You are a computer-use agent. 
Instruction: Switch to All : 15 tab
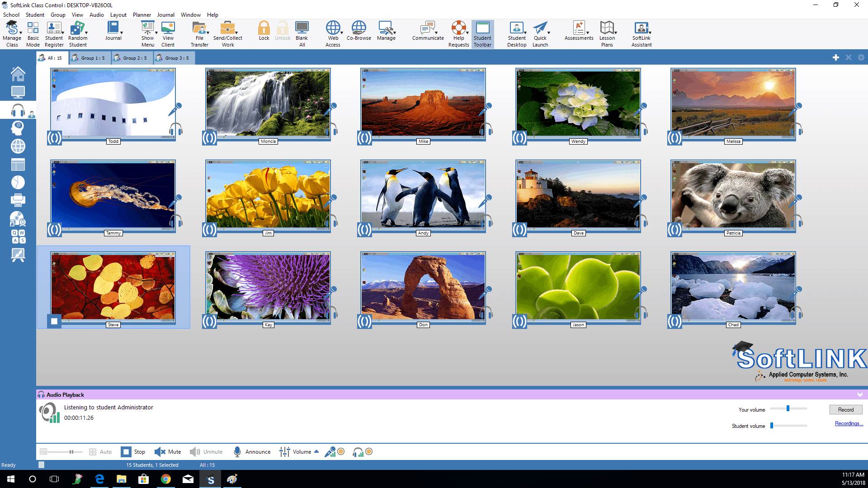tap(52, 58)
